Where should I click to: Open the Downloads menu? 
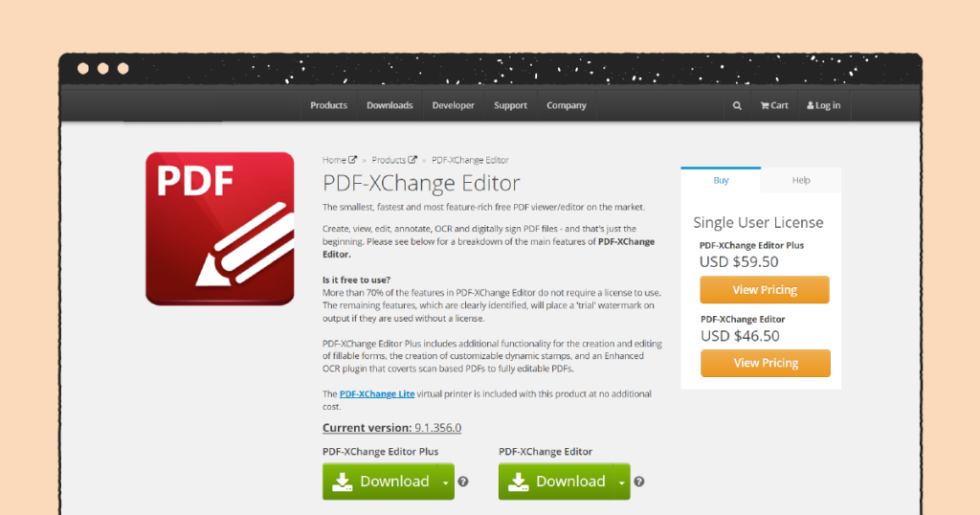point(390,105)
